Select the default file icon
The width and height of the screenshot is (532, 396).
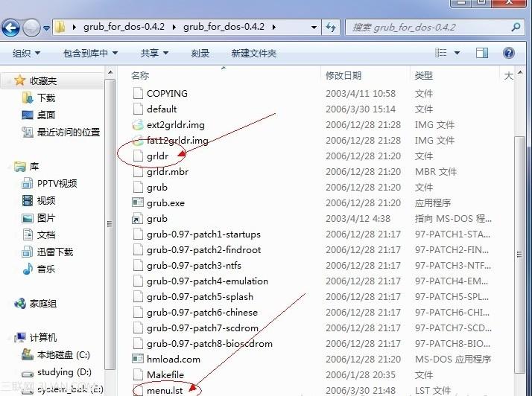(x=138, y=109)
